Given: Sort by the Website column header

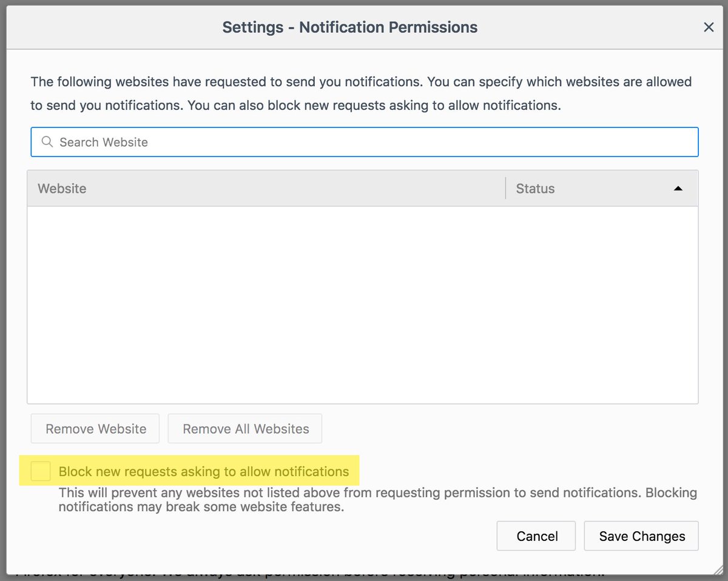Looking at the screenshot, I should click(x=266, y=189).
